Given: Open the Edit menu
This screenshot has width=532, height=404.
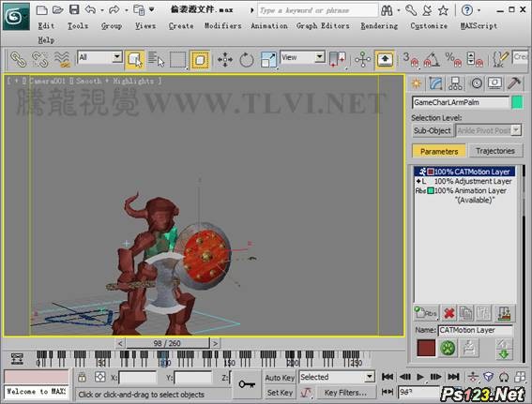Looking at the screenshot, I should 46,25.
